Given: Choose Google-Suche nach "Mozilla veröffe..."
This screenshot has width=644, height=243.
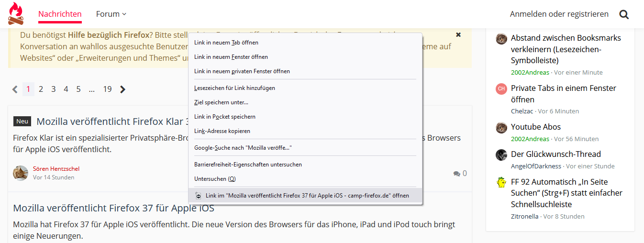Looking at the screenshot, I should (305, 148).
